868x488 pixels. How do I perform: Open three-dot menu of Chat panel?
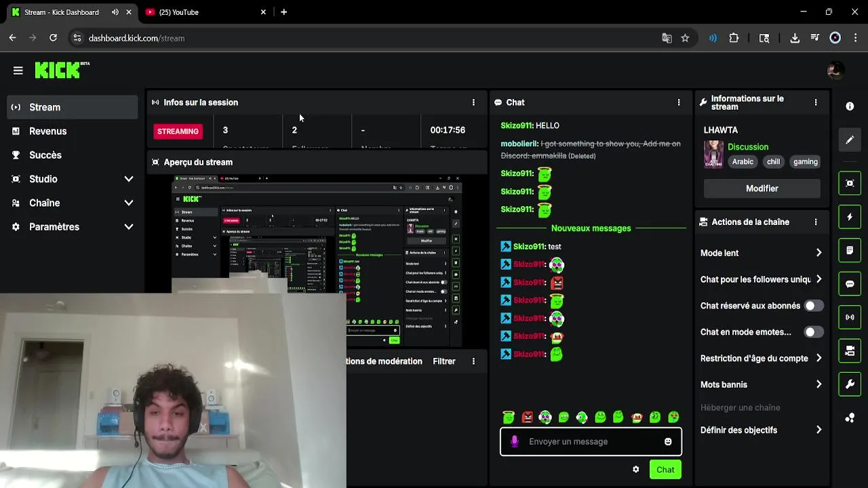[x=679, y=102]
